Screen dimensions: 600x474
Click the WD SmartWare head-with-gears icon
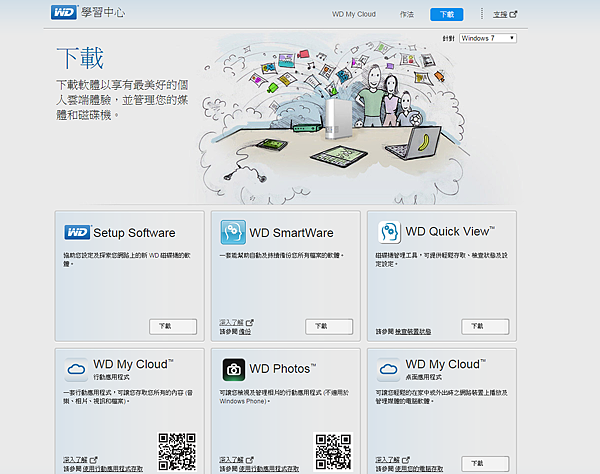(233, 232)
